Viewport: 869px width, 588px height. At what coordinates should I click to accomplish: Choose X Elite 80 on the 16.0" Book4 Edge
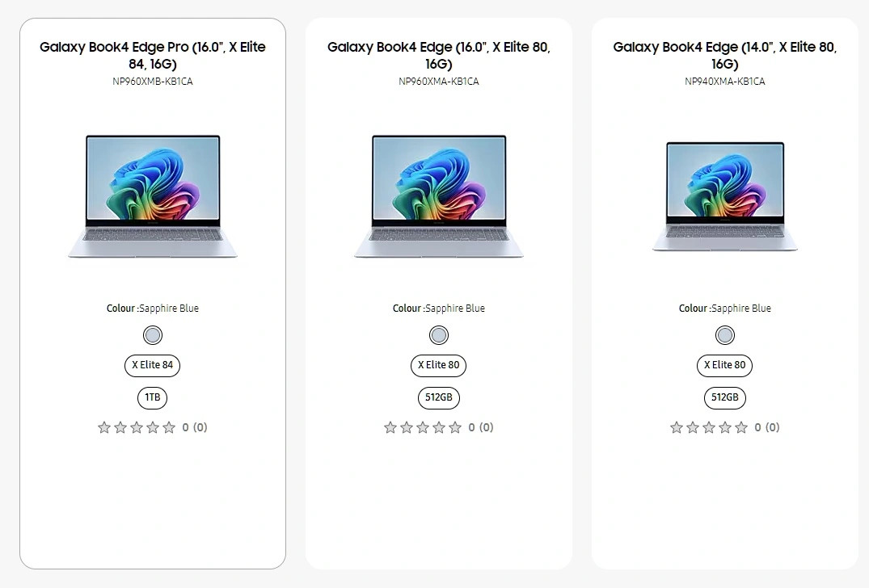pos(438,365)
